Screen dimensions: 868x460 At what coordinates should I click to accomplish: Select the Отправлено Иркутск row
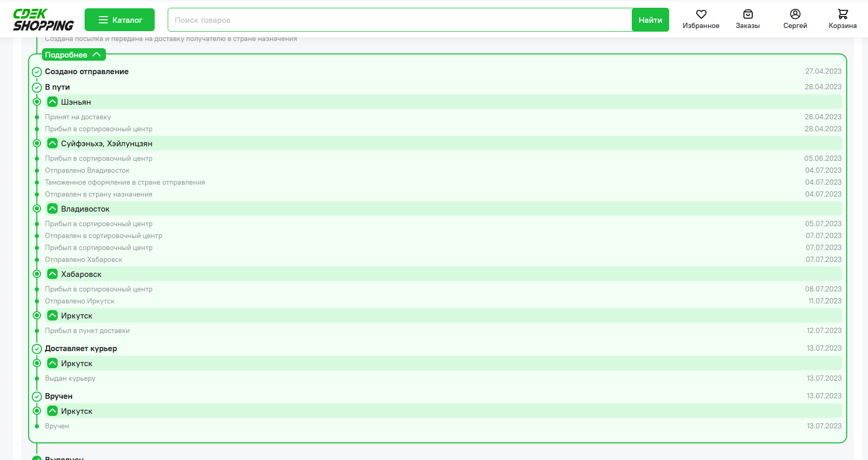click(x=443, y=301)
